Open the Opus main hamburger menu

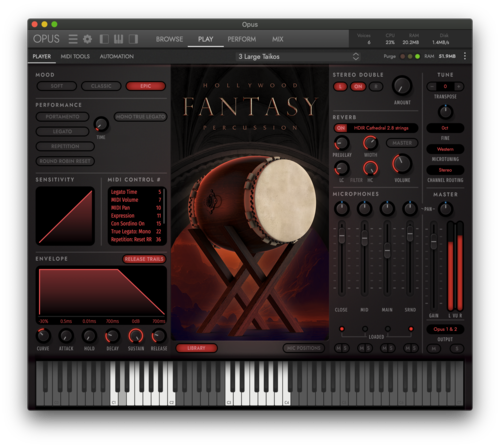coord(73,39)
